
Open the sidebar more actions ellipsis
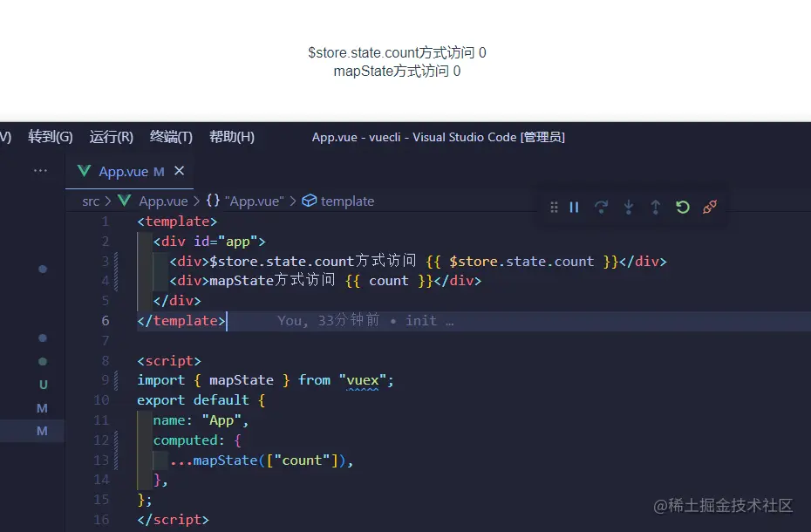click(x=40, y=171)
